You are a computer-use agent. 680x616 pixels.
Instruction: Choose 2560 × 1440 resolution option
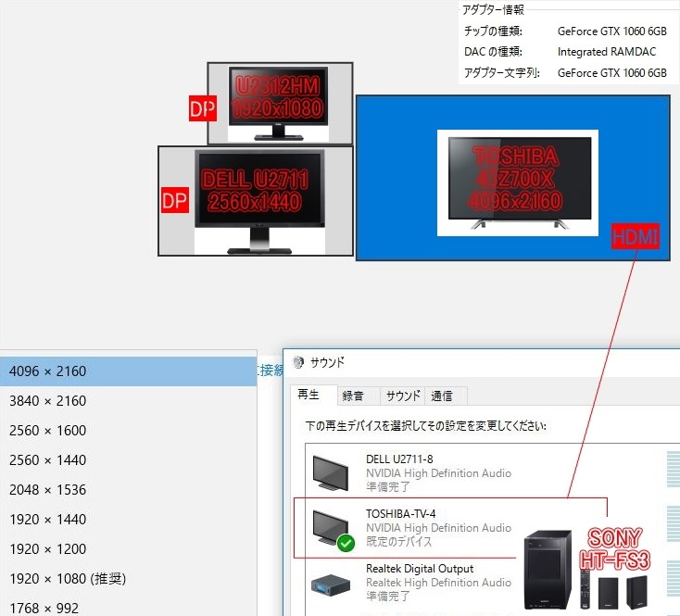click(129, 460)
